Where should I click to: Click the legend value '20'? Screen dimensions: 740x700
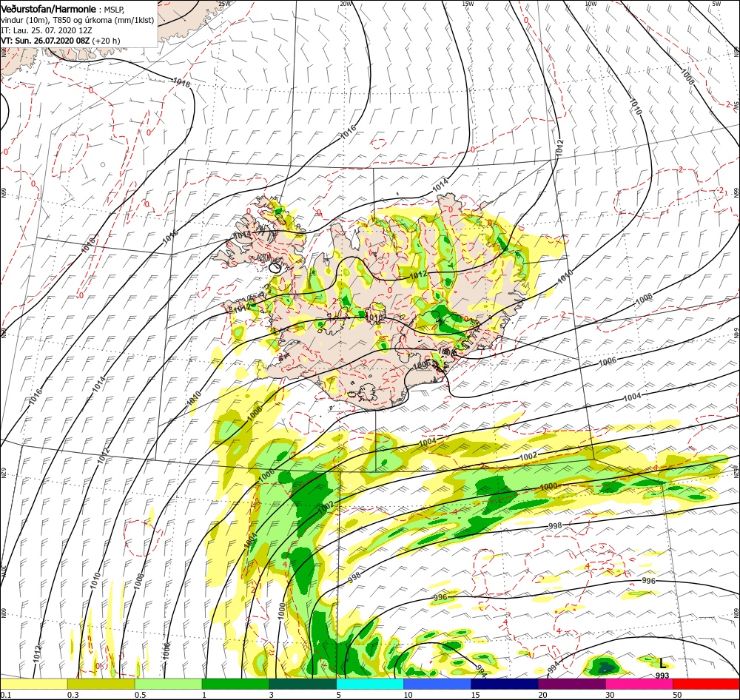pos(542,695)
